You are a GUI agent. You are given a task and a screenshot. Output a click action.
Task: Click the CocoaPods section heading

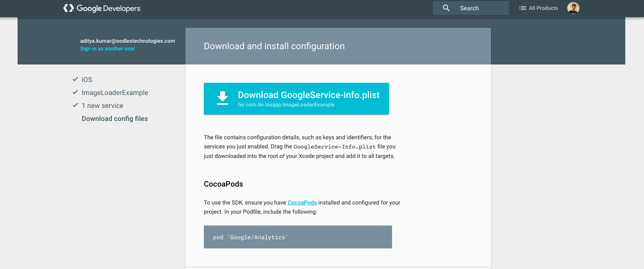[223, 184]
